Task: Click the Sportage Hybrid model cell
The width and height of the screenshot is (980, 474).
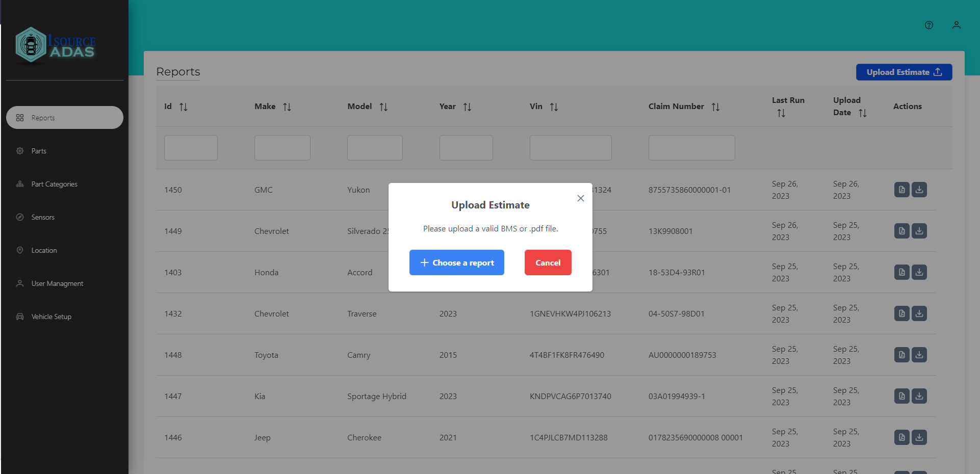Action: click(x=377, y=396)
